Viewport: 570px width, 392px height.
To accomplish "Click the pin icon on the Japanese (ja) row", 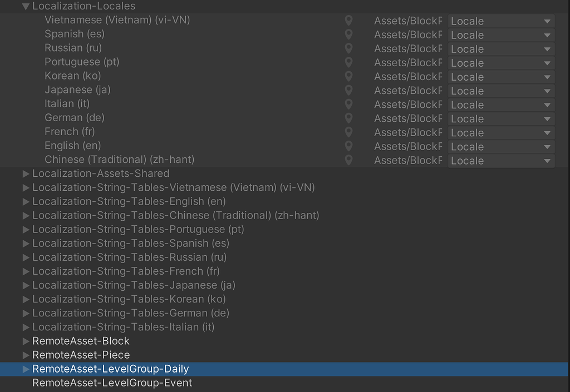I will (348, 90).
